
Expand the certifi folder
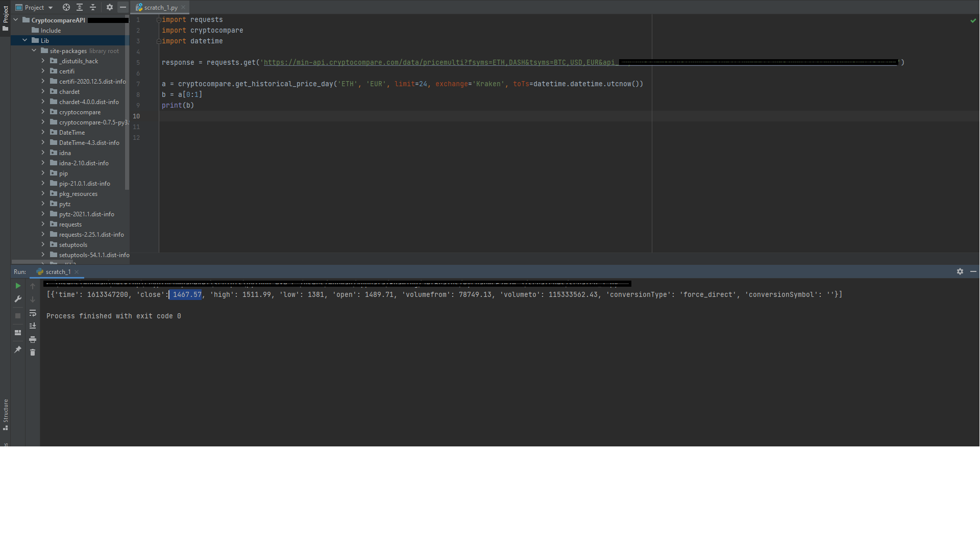pos(43,71)
